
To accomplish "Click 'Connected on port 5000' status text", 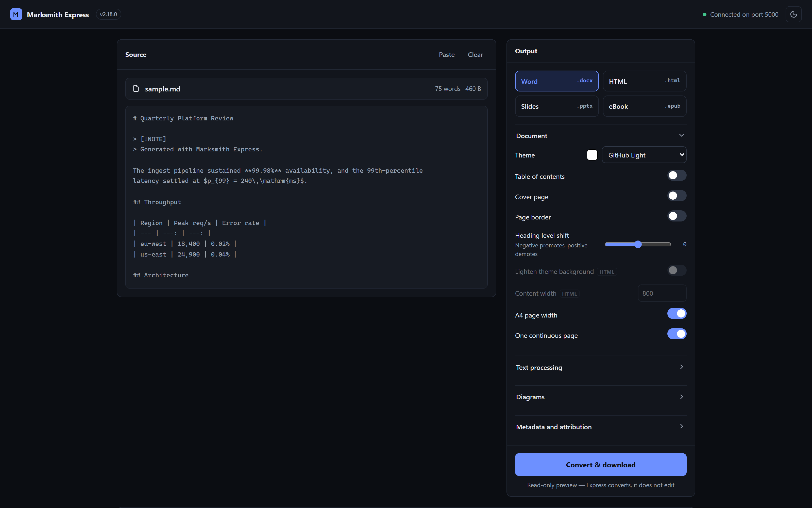I will 744,14.
